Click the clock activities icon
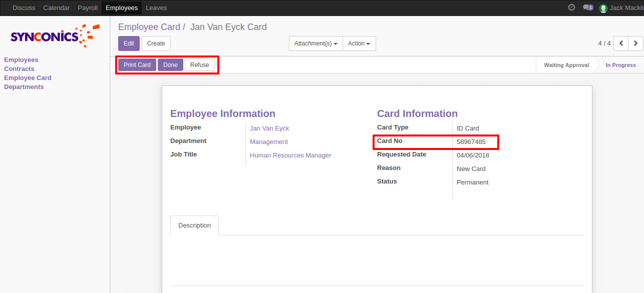Screen dimensions: 644x293 [572, 7]
